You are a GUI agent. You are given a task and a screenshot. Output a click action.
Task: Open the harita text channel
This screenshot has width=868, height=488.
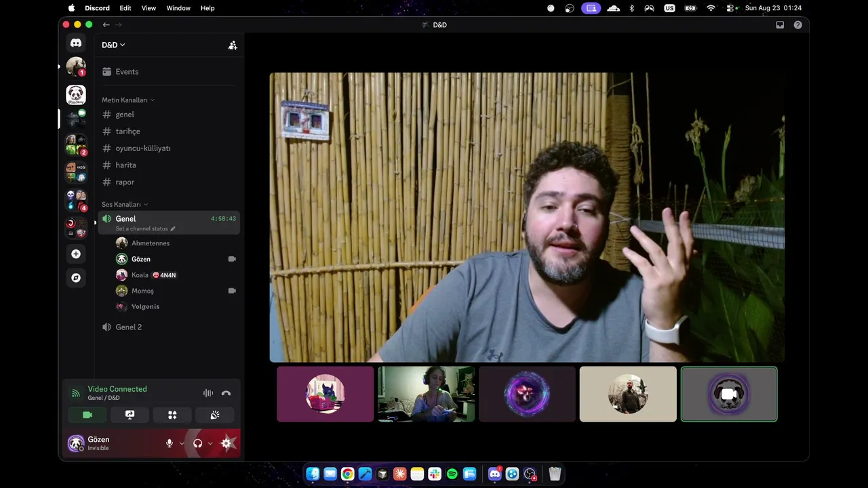169,165
